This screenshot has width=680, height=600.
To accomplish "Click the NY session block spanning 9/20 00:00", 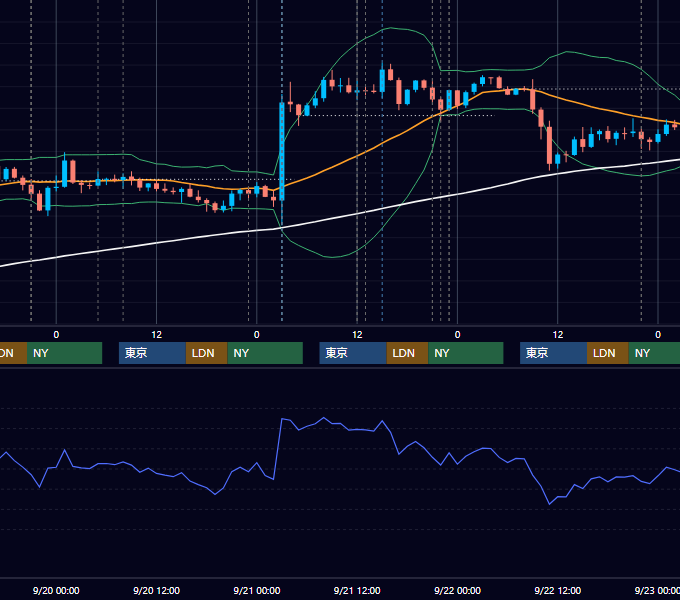I will [64, 353].
